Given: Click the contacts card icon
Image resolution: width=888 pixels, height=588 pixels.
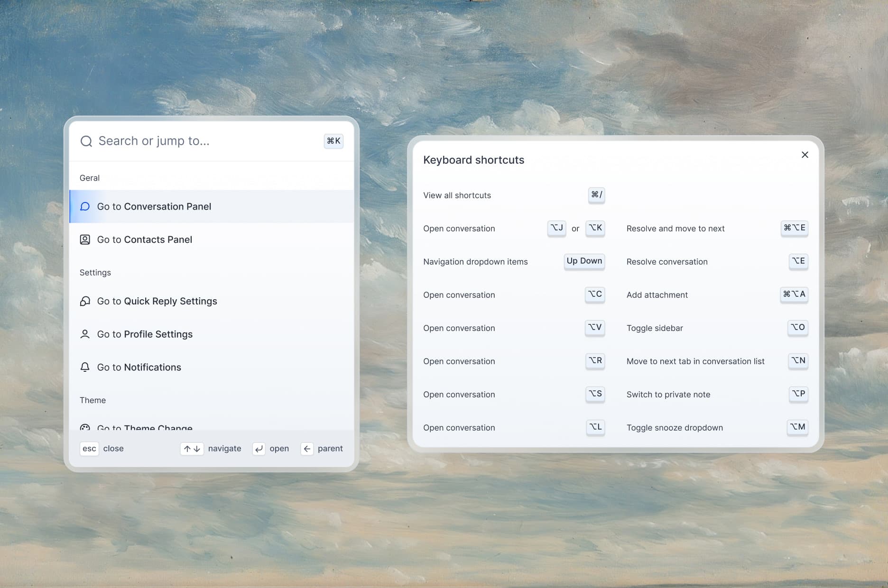Looking at the screenshot, I should [85, 239].
